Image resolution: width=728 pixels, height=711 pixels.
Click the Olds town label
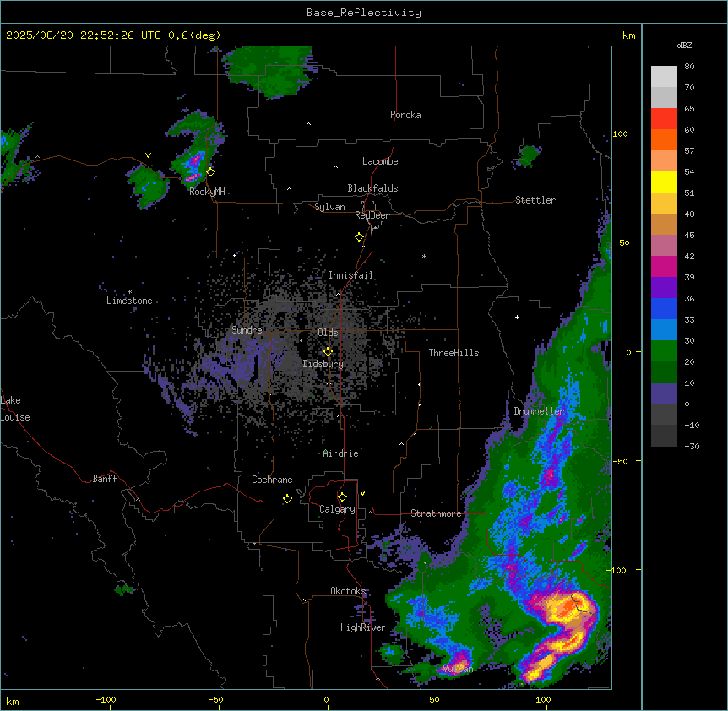(x=328, y=333)
